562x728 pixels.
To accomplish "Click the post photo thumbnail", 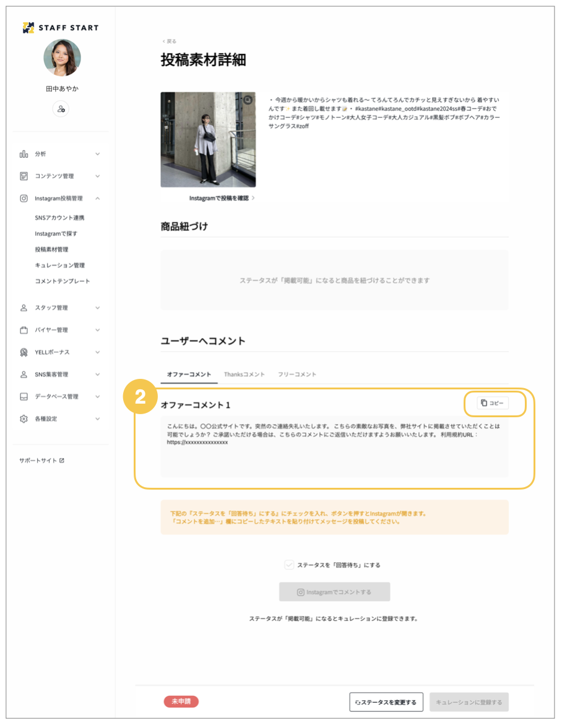I will tap(208, 140).
